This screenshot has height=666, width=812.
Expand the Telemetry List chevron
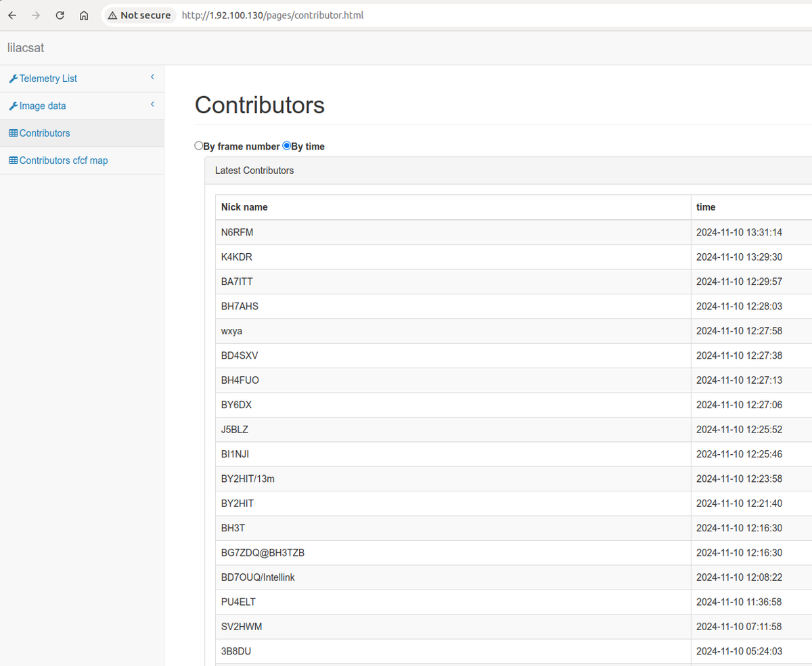[x=152, y=77]
